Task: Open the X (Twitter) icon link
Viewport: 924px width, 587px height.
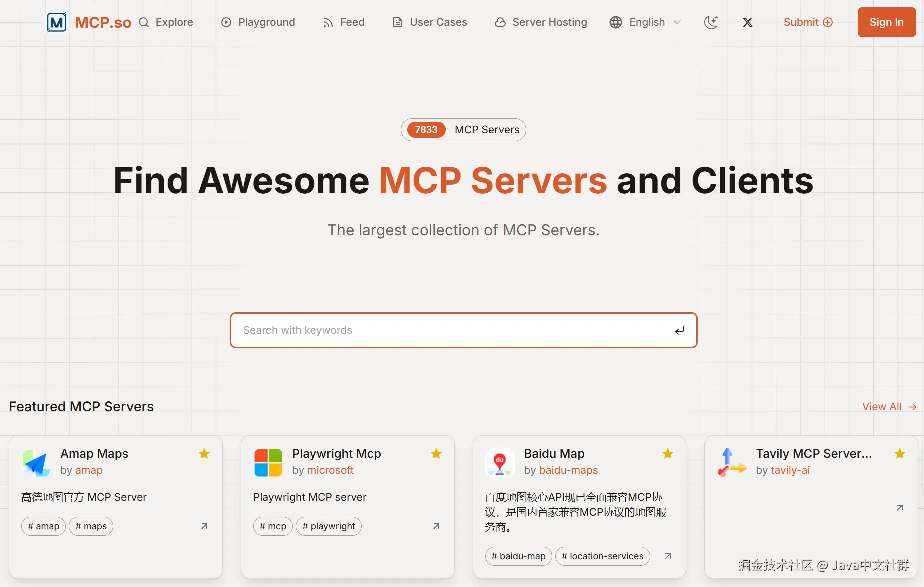Action: [x=748, y=22]
